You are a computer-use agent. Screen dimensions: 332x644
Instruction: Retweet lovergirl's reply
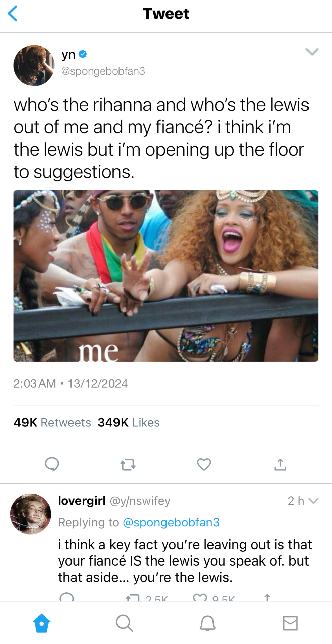(133, 597)
